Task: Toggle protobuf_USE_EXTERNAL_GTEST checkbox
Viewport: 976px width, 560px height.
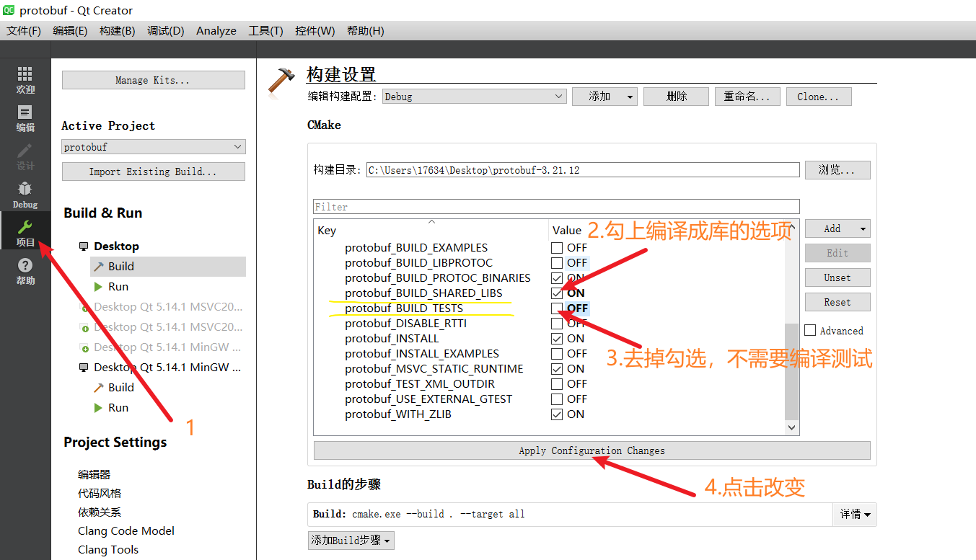Action: (557, 399)
